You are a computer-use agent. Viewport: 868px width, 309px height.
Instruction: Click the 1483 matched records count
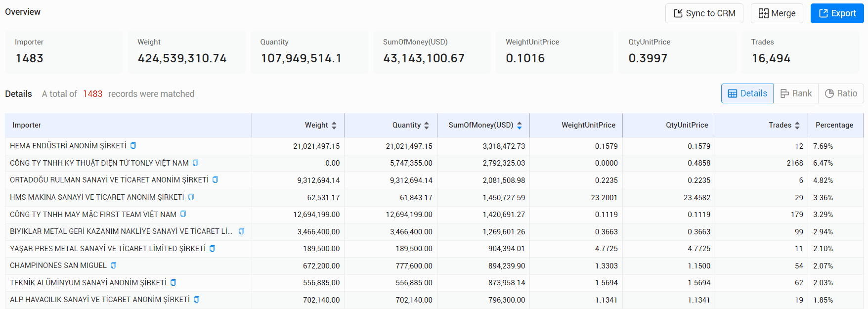click(92, 94)
